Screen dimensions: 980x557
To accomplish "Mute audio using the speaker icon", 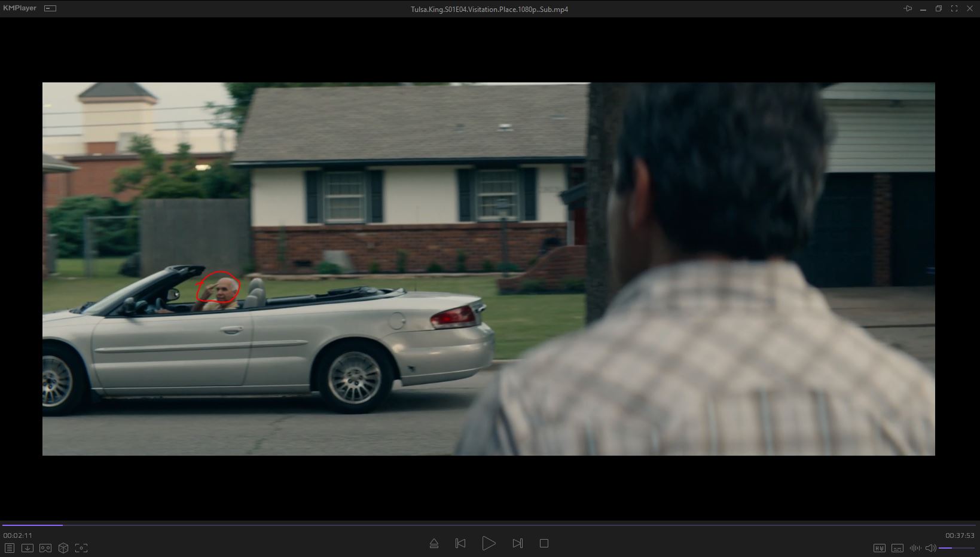I will [930, 548].
